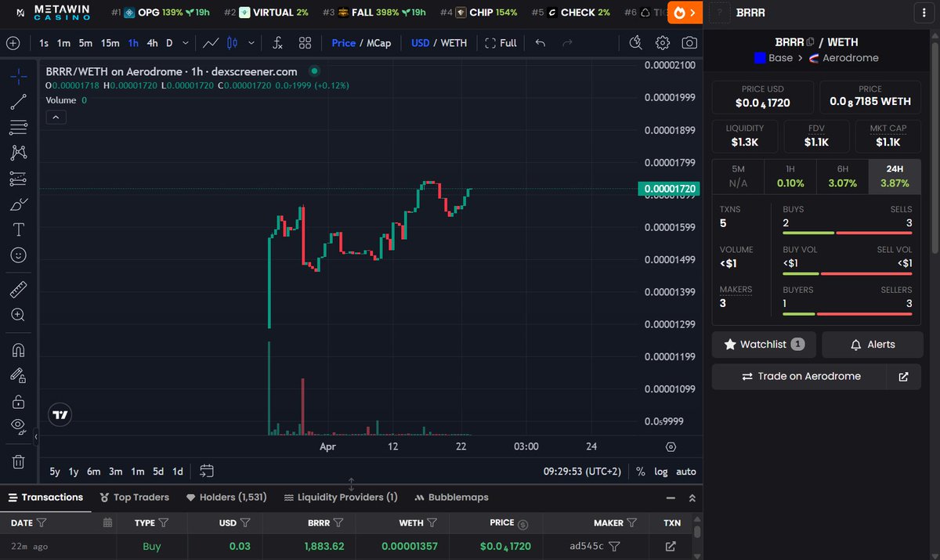
Task: Expand the chart type dropdown arrow
Action: coord(251,43)
